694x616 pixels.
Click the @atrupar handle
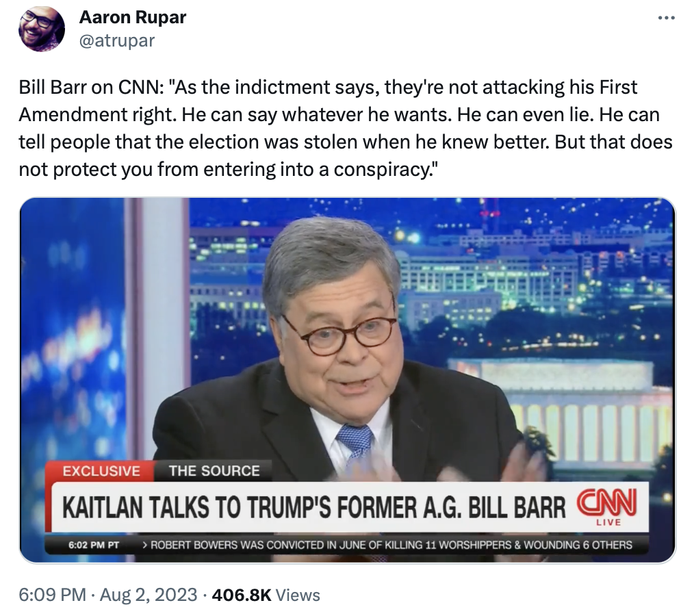pyautogui.click(x=117, y=40)
